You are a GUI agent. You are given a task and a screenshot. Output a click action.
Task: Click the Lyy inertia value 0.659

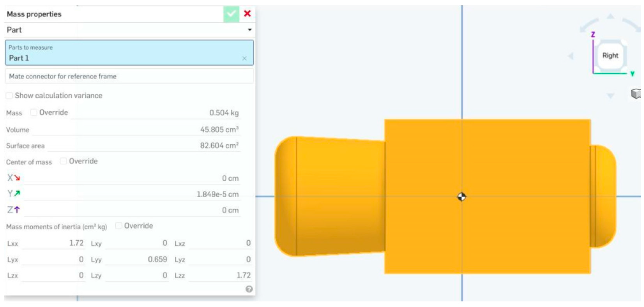(157, 259)
